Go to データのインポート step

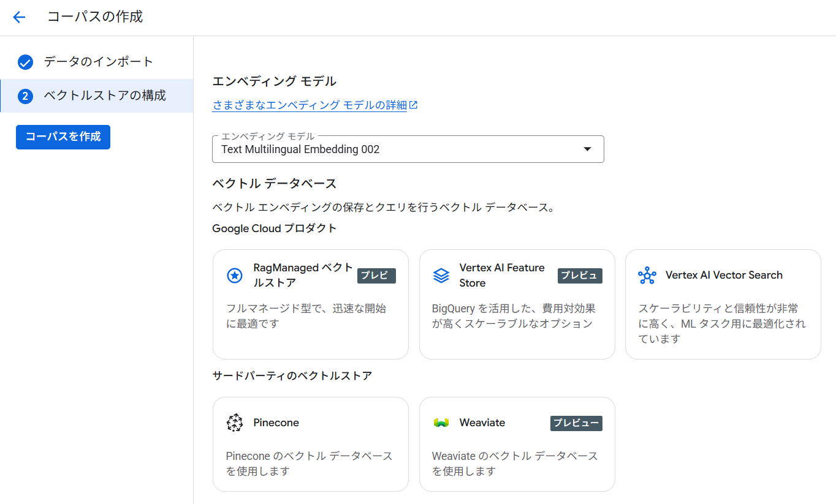98,62
